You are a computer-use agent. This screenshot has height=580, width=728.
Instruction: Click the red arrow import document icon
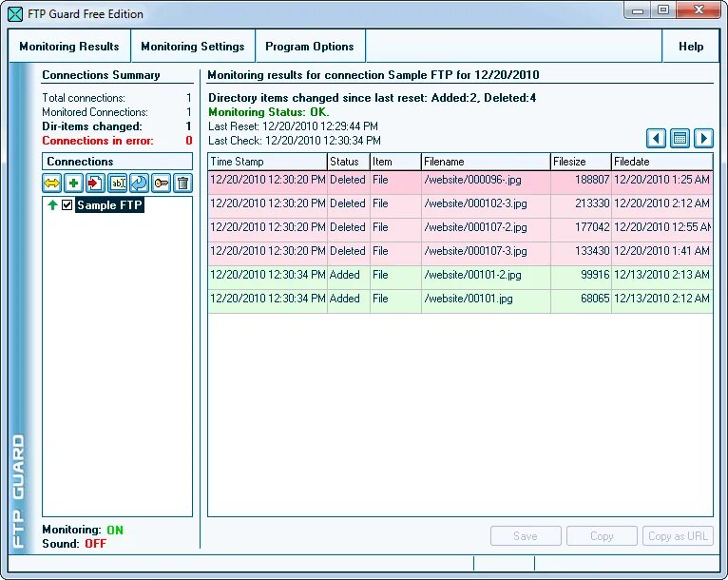click(95, 183)
